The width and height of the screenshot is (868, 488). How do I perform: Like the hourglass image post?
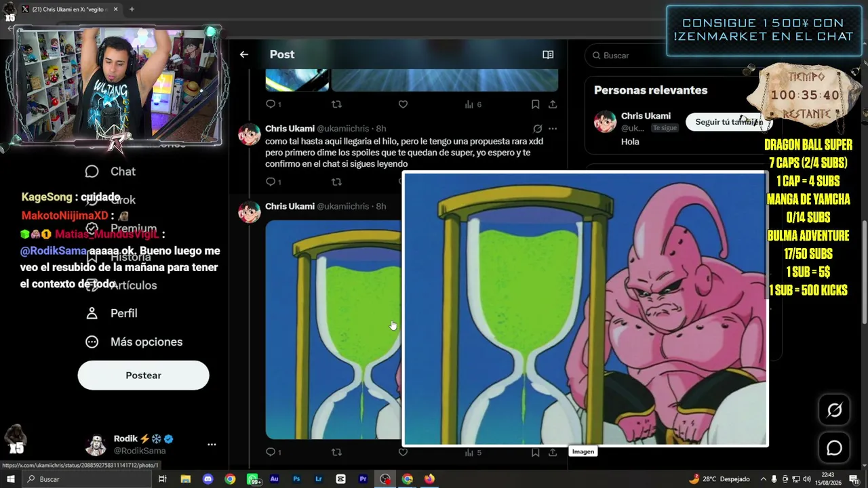coord(403,452)
